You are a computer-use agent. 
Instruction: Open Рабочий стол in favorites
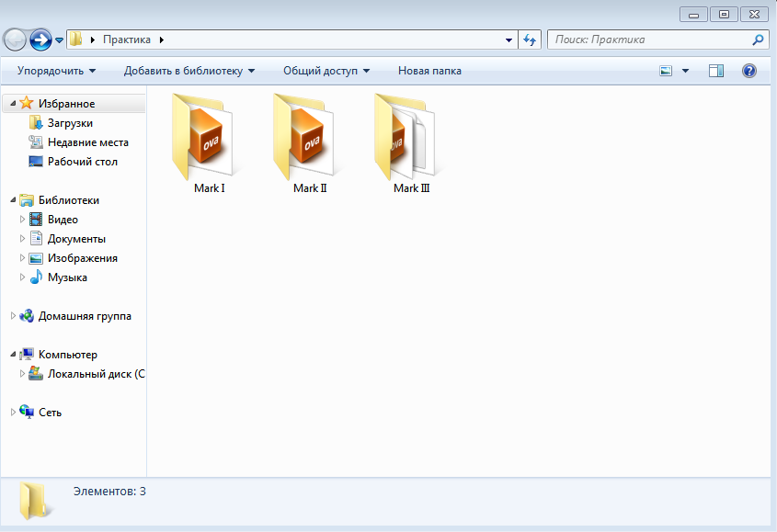click(83, 162)
